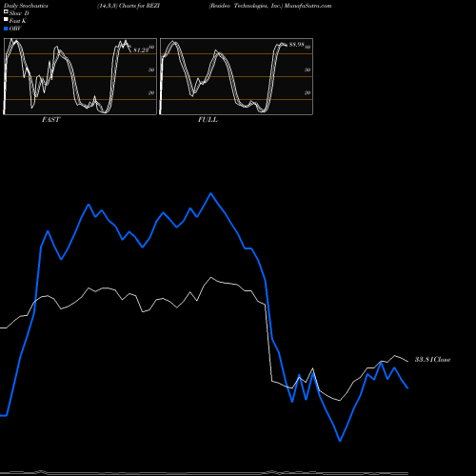Select the 'OBV' legend label

click(x=15, y=29)
